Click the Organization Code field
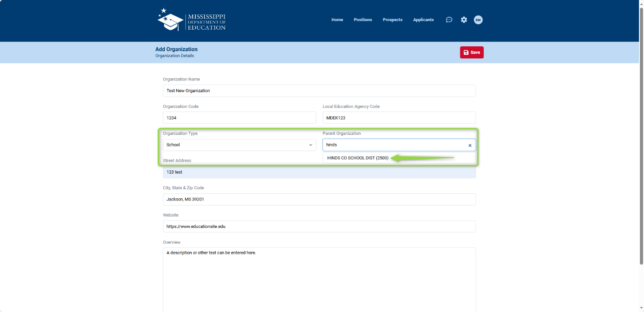The width and height of the screenshot is (644, 312). pyautogui.click(x=239, y=117)
